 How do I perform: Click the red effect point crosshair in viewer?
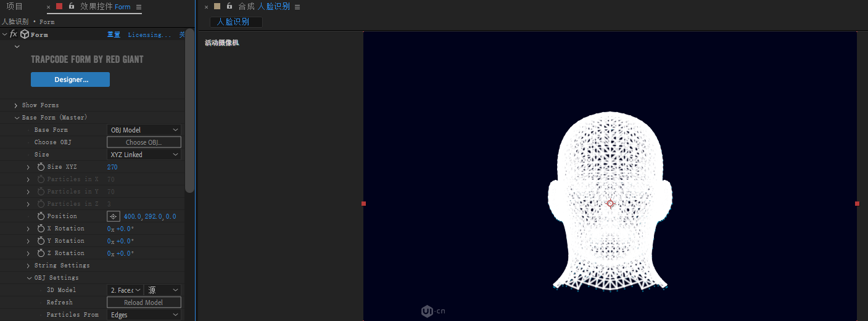point(610,203)
